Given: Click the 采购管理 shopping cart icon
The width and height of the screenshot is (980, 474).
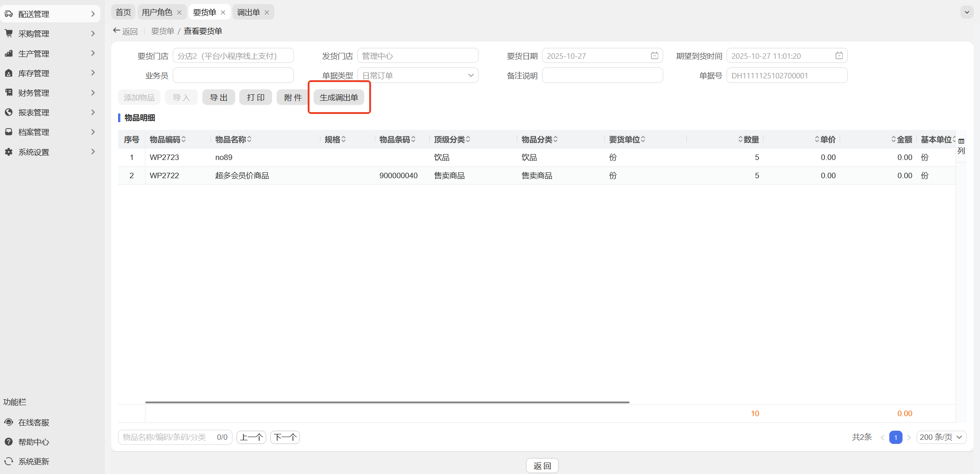Looking at the screenshot, I should tap(9, 34).
